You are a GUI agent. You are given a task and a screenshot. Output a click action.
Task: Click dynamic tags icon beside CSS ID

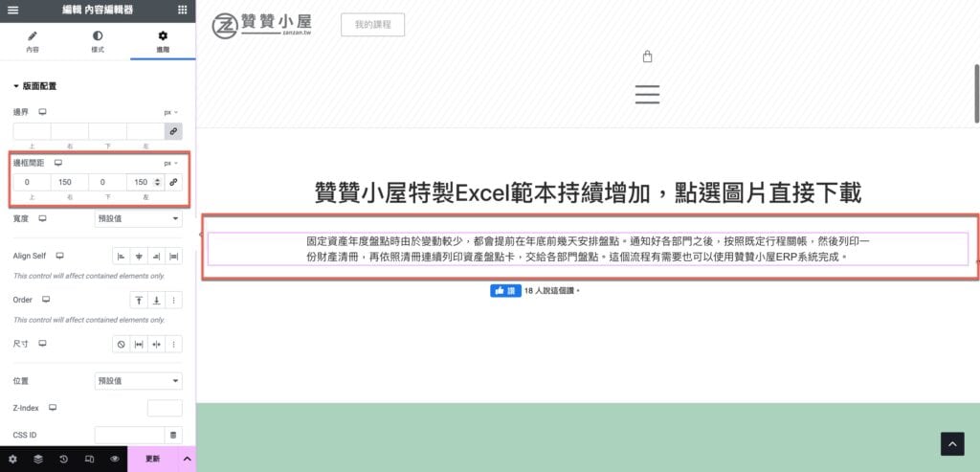174,435
